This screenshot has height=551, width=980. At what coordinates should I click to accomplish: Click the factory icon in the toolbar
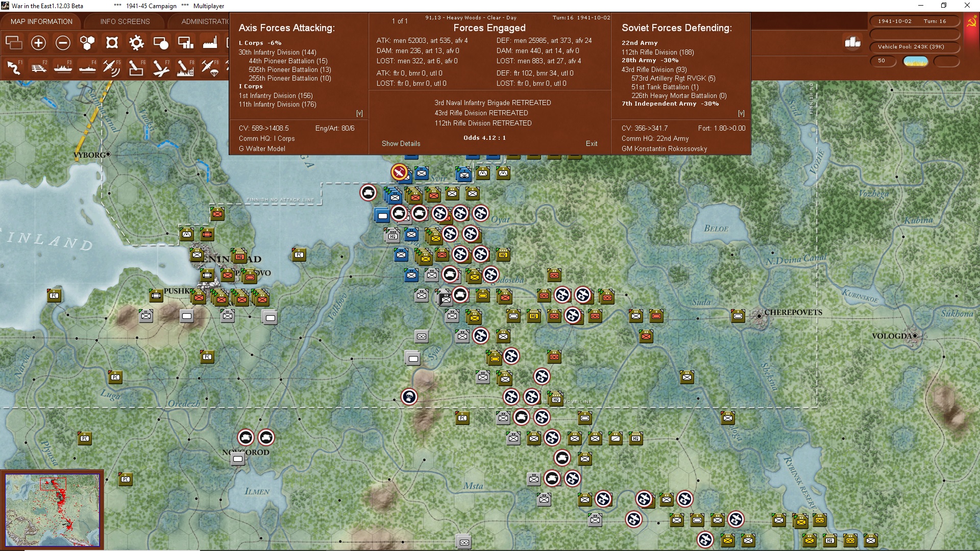210,43
